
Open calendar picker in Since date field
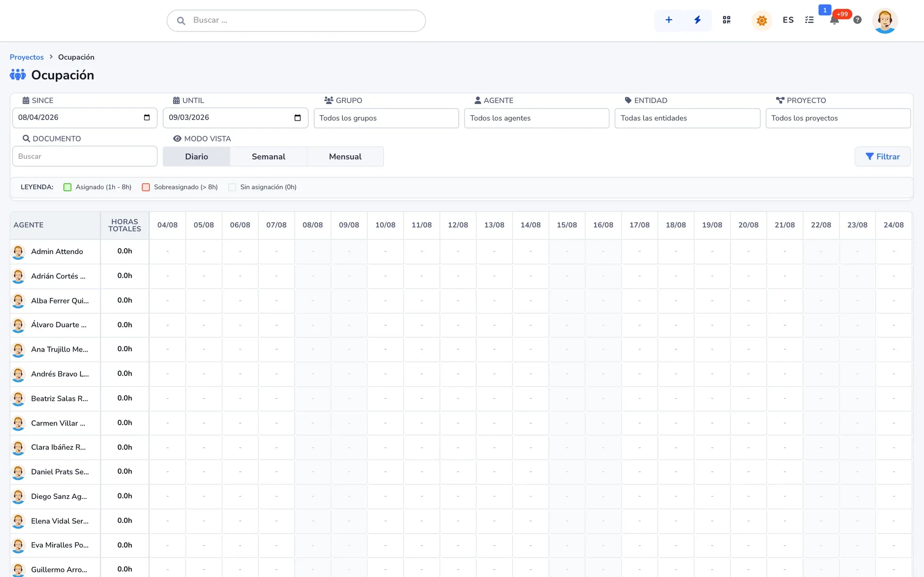(x=147, y=117)
